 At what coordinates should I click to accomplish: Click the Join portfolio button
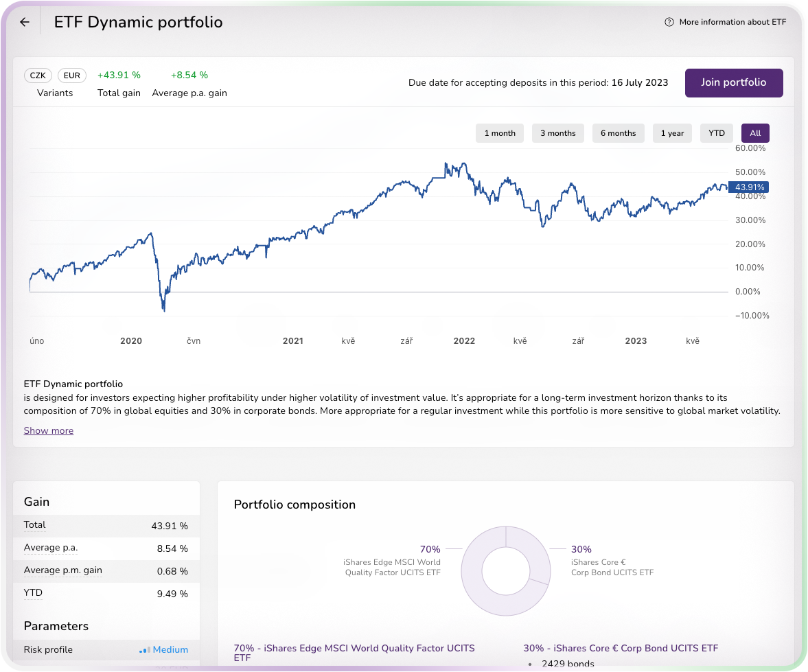coord(733,82)
